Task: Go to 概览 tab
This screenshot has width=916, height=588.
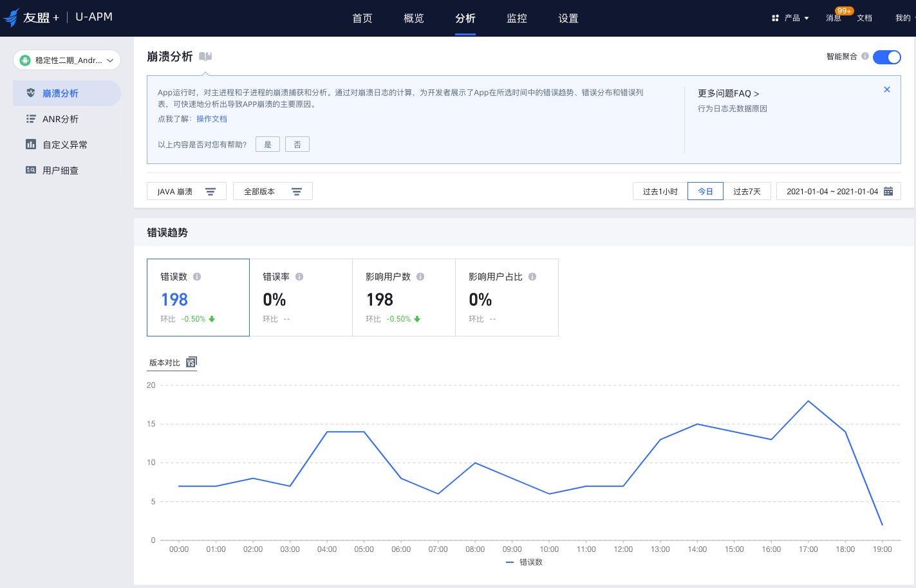Action: click(x=414, y=18)
